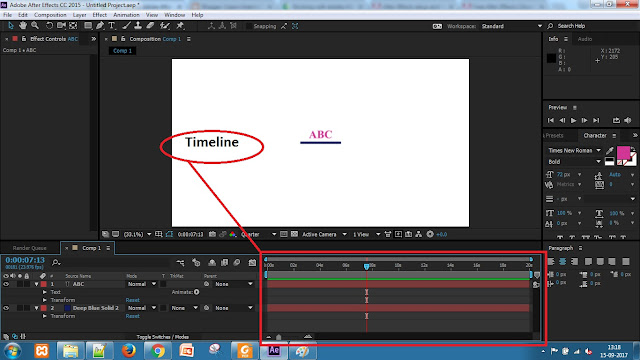Screen dimensions: 640x360
Task: Click Reset for ABC Transform
Action: tap(133, 300)
